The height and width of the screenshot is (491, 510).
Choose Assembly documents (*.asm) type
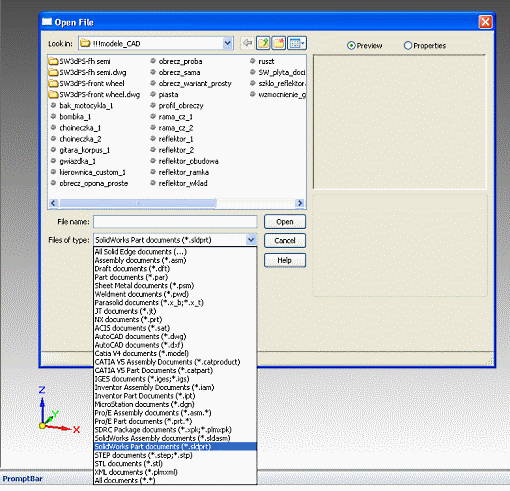175,260
